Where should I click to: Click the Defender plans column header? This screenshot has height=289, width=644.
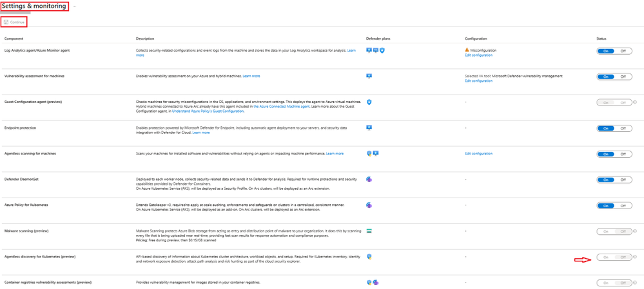click(378, 39)
